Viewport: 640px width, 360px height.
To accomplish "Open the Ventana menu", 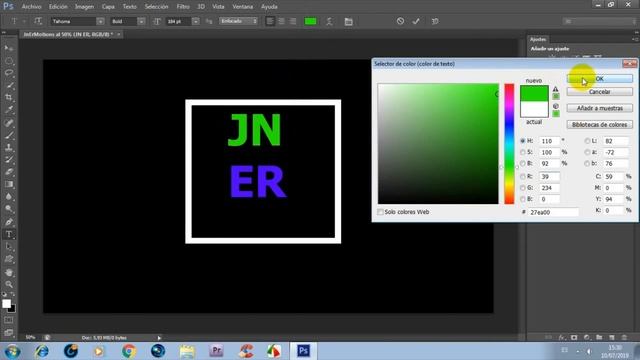I will click(x=242, y=7).
